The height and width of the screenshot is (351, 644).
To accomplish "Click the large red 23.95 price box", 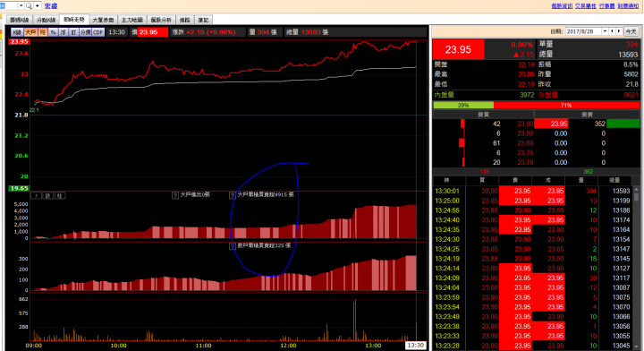I will (x=458, y=50).
